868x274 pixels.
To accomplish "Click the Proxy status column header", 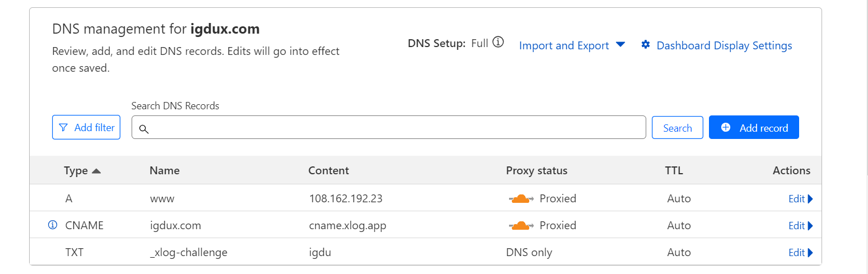I will pos(536,171).
